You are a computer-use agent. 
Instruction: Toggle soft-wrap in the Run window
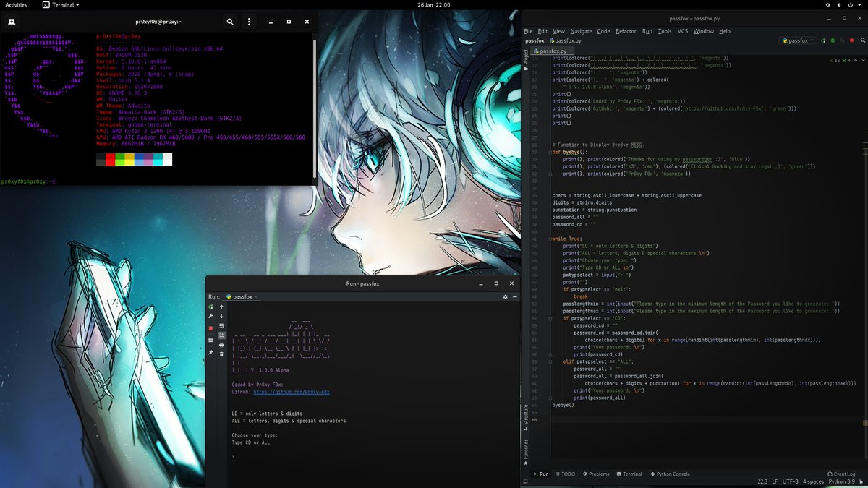(x=221, y=326)
